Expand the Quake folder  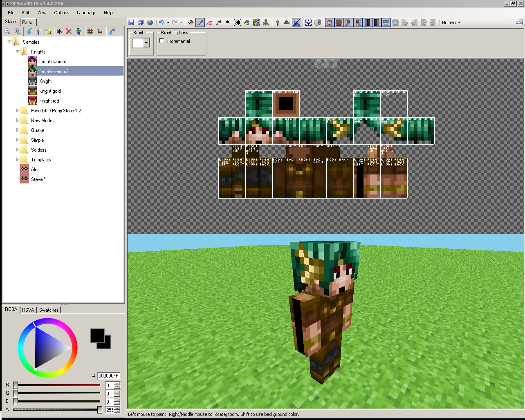18,130
